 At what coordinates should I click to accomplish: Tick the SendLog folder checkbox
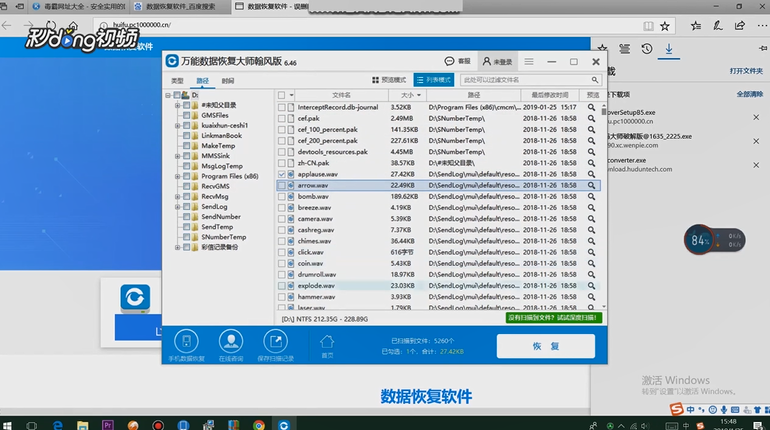[x=187, y=207]
